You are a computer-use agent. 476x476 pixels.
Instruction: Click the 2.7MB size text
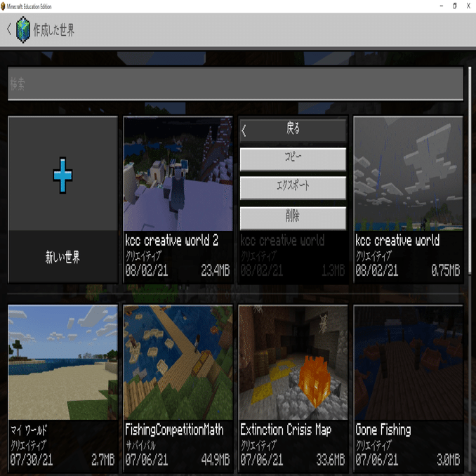coord(103,459)
